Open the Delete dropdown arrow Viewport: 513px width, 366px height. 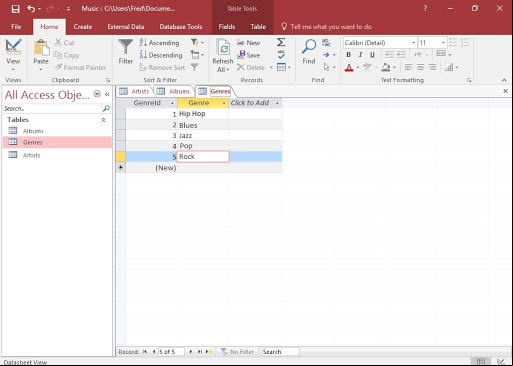coord(271,68)
